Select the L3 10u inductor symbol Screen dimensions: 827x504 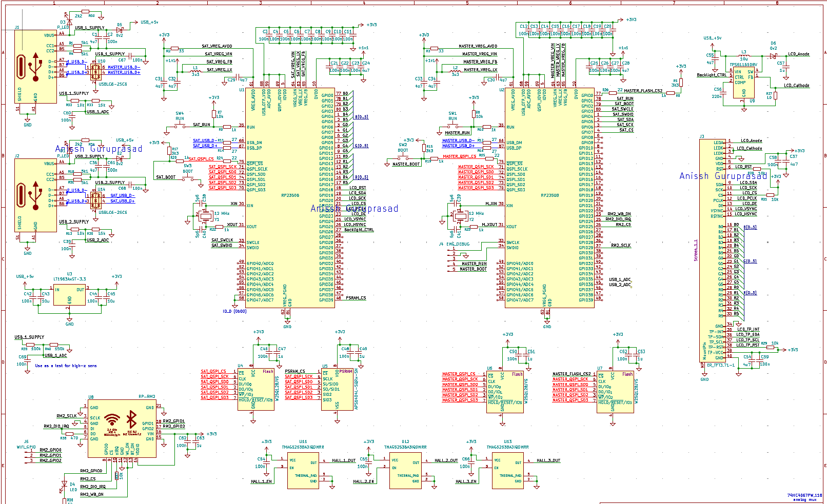(x=743, y=55)
